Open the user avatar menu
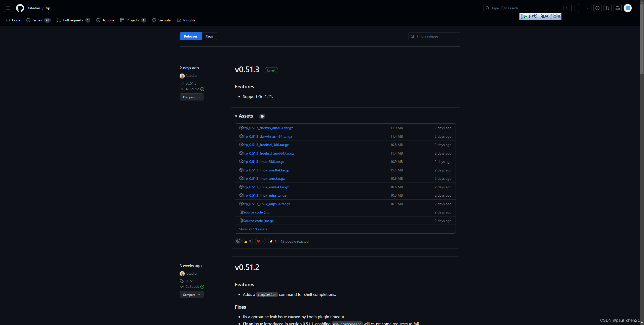The width and height of the screenshot is (644, 325). pyautogui.click(x=628, y=8)
